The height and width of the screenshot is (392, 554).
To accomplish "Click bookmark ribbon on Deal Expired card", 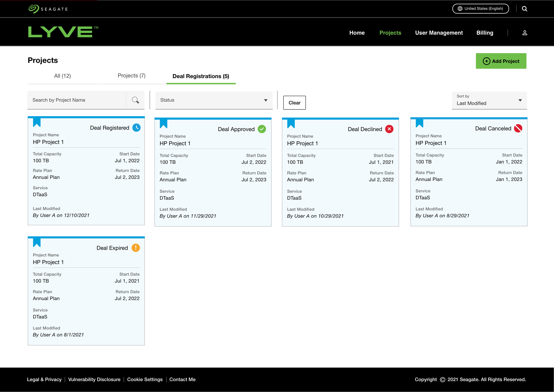I will [x=37, y=242].
